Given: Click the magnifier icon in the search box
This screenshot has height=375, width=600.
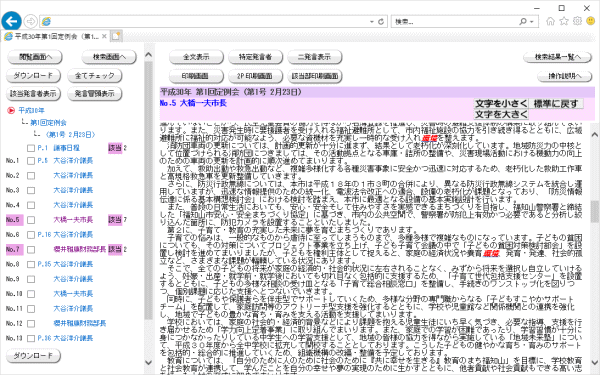Looking at the screenshot, I should click(523, 21).
